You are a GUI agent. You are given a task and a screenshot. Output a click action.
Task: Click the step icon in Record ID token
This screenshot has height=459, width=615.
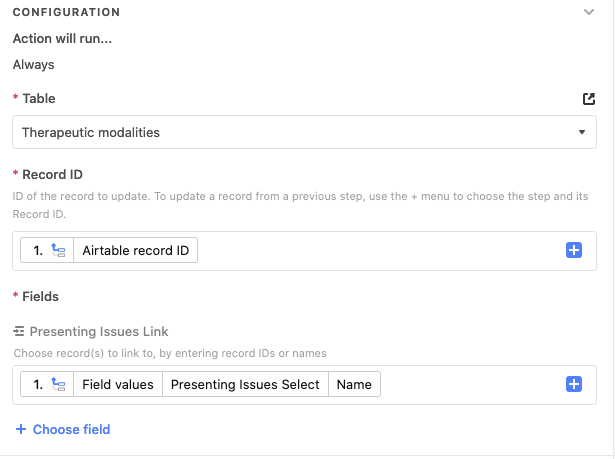pyautogui.click(x=58, y=250)
